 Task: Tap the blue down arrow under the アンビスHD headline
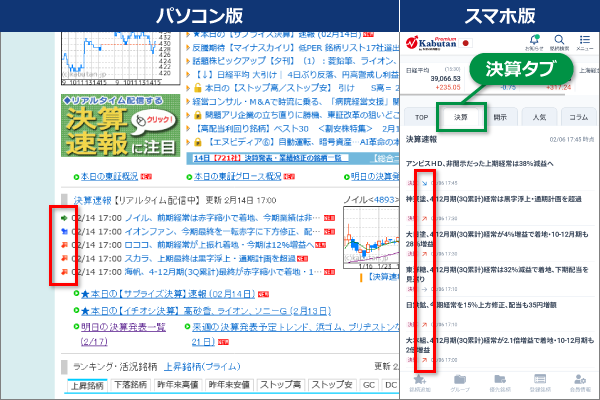[x=424, y=183]
